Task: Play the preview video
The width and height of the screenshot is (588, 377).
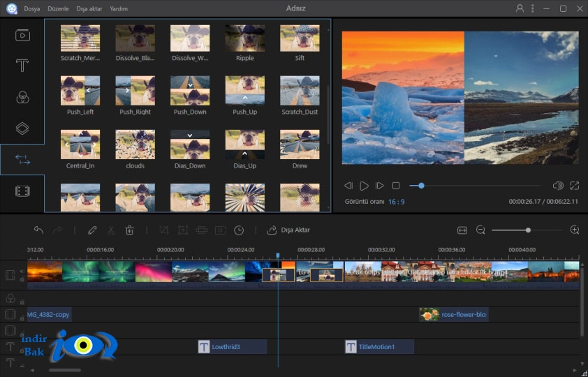Action: click(x=364, y=186)
